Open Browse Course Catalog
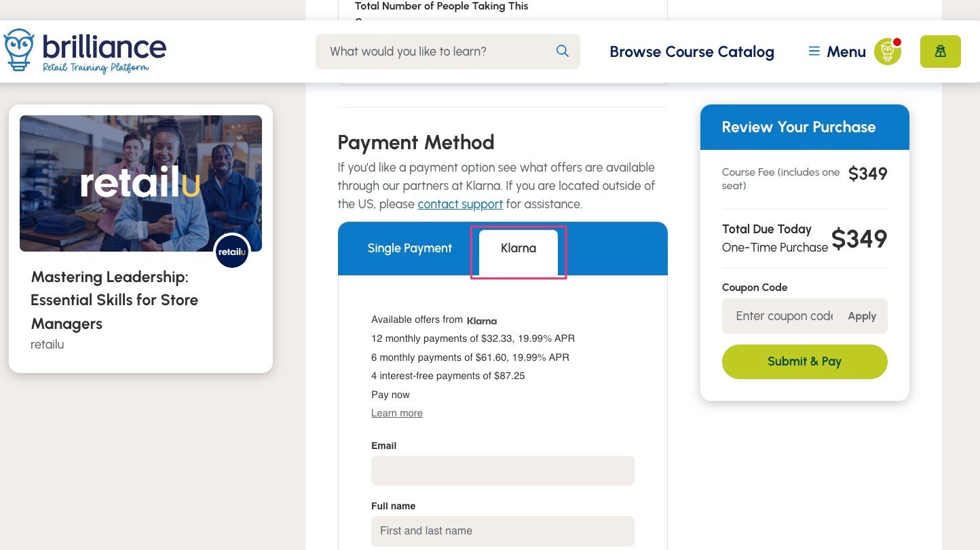This screenshot has width=980, height=550. coord(692,52)
